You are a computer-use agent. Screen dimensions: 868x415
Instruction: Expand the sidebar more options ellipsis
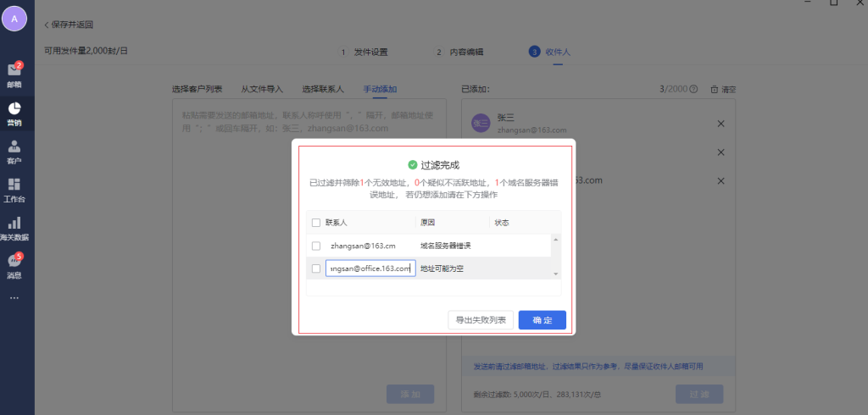(14, 298)
